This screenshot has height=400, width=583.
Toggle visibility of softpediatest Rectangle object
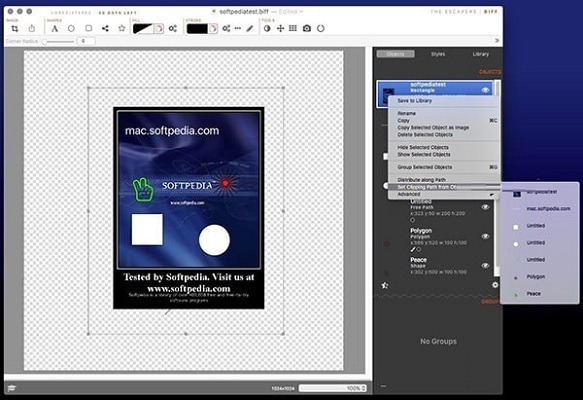(485, 90)
